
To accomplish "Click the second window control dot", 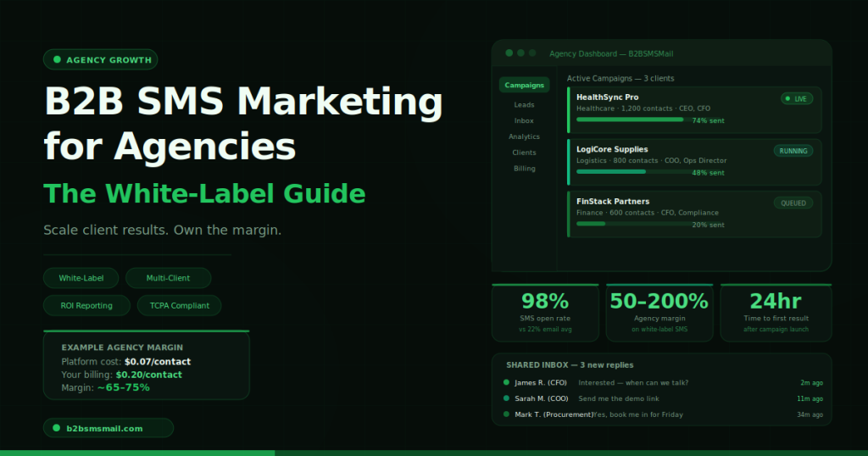I will click(x=521, y=53).
